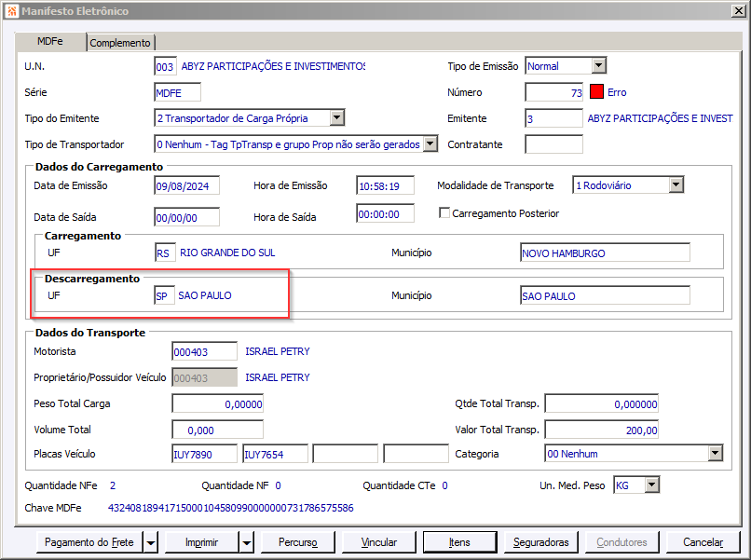751x560 pixels.
Task: Click the Qtde Total Transp. field
Action: click(x=602, y=403)
